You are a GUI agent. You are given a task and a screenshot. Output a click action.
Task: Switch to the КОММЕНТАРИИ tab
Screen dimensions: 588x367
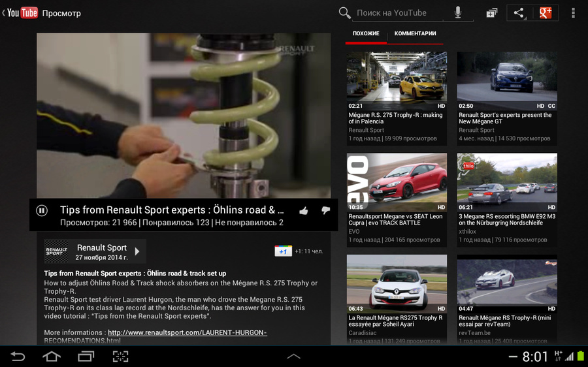(x=415, y=33)
